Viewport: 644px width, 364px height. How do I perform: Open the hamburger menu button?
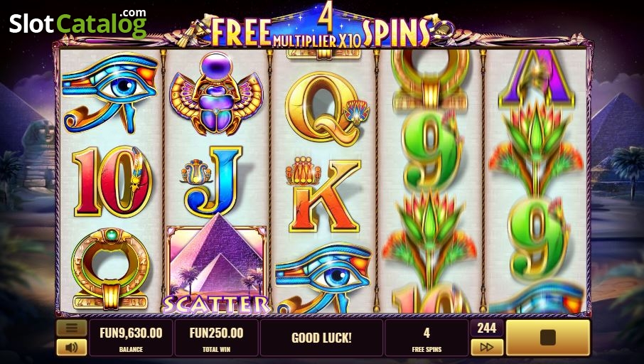72,328
